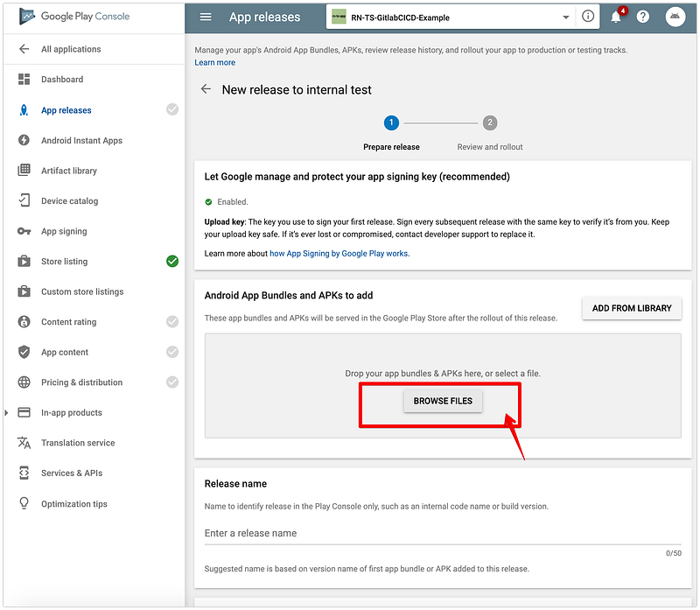Click the Optimization tips lightbulb icon

pyautogui.click(x=24, y=503)
